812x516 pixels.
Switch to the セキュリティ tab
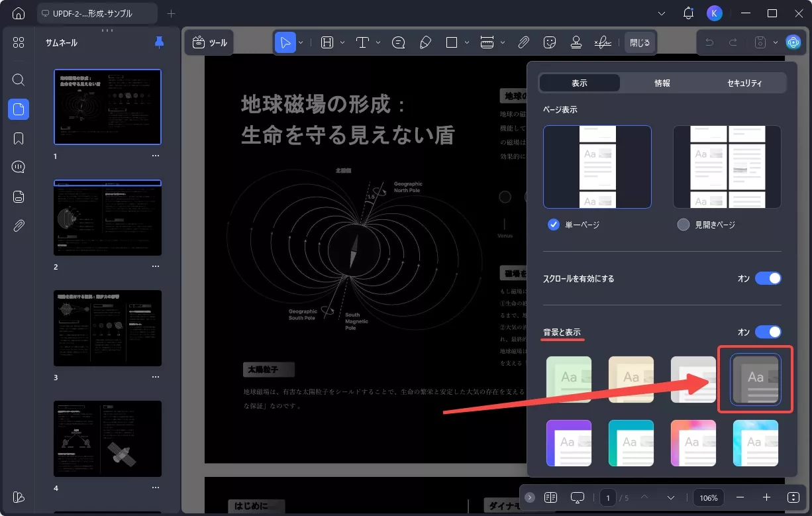tap(744, 83)
